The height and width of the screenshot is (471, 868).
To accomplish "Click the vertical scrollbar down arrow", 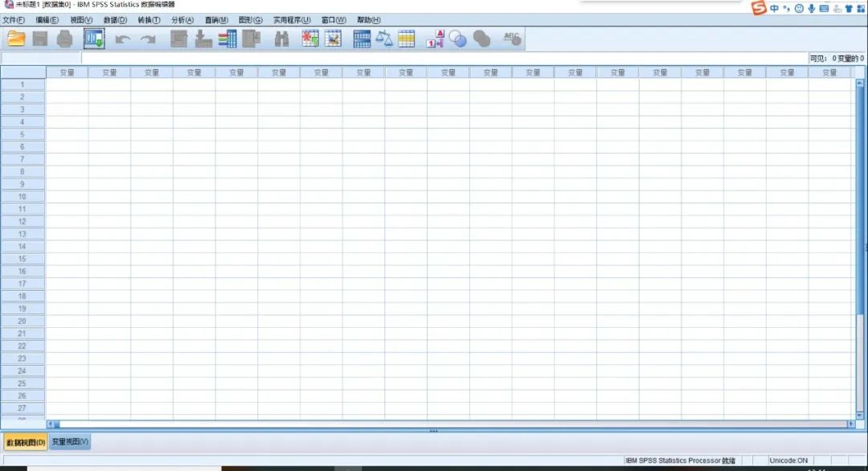I will pyautogui.click(x=860, y=415).
